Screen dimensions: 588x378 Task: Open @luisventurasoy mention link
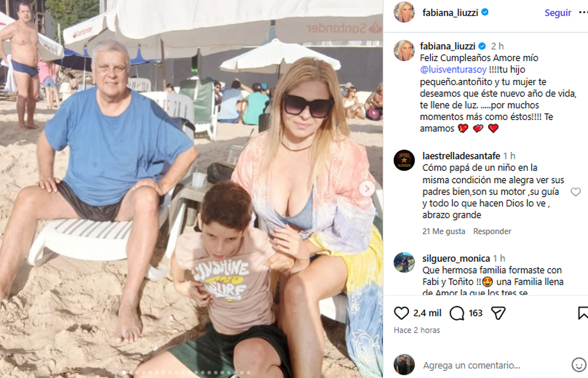(x=449, y=70)
